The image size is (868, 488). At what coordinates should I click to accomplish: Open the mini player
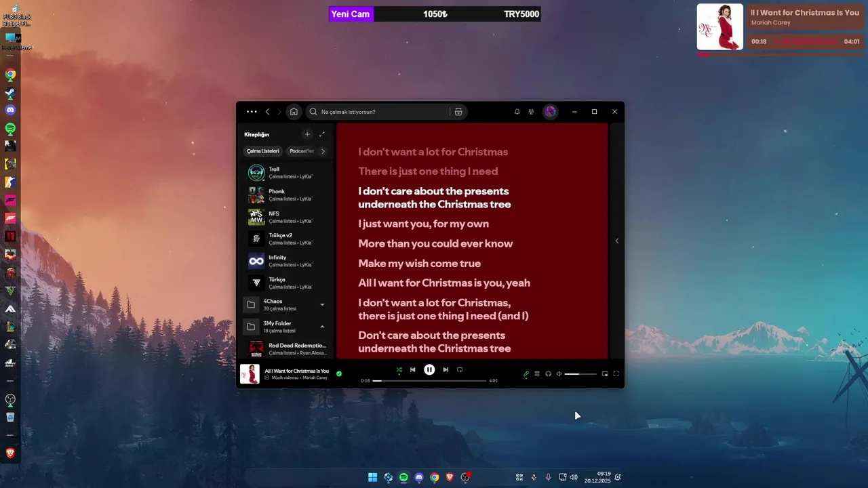click(605, 373)
